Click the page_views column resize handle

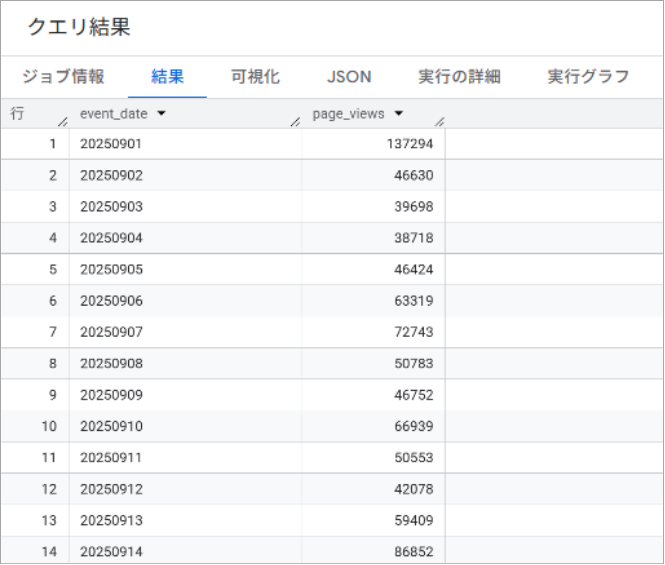point(439,122)
